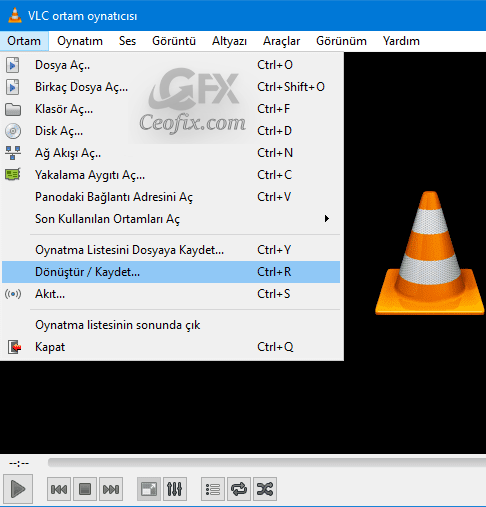
Task: Click the Birkaç Dosya Aç icon
Action: (x=13, y=87)
